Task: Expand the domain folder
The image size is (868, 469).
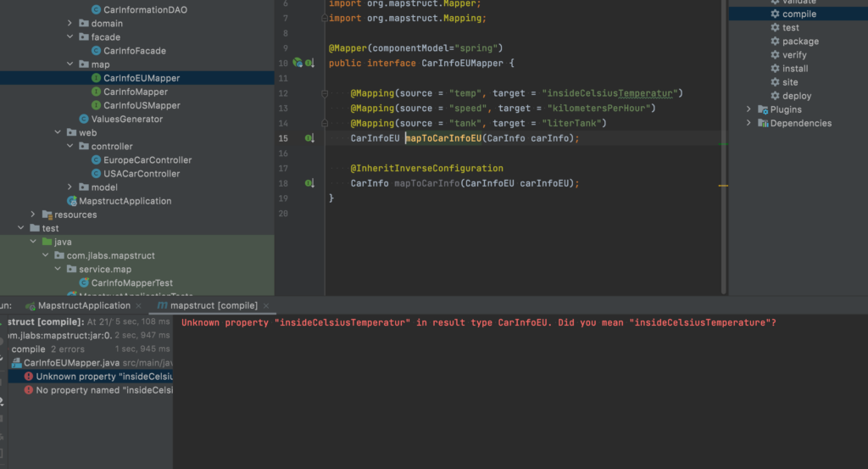Action: pyautogui.click(x=70, y=23)
